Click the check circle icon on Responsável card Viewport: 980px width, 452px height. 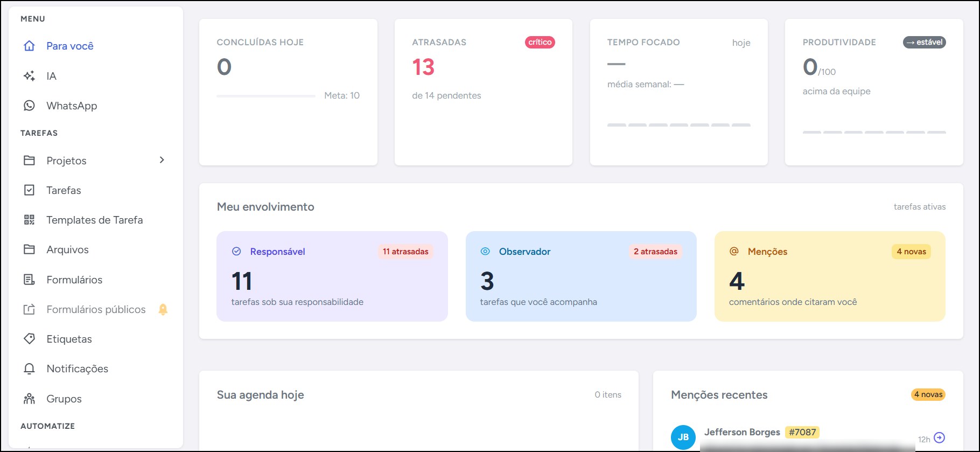(236, 251)
